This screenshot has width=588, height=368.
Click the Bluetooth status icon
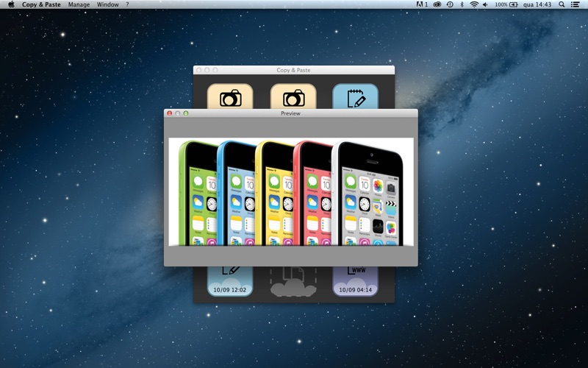[462, 4]
